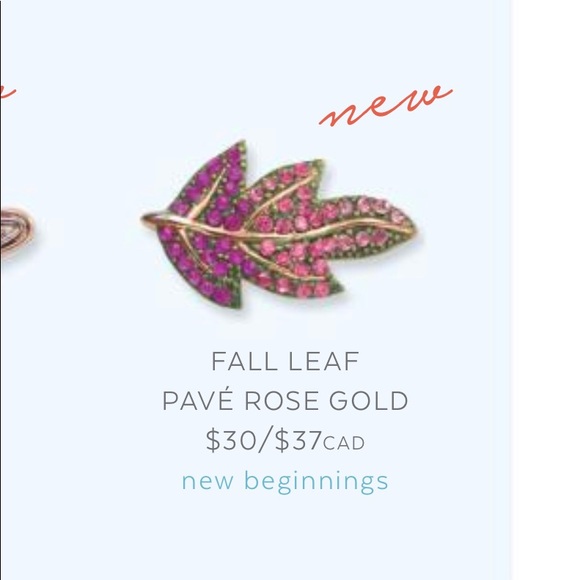Click the "CAD" currency label
The width and height of the screenshot is (580, 580).
[344, 444]
